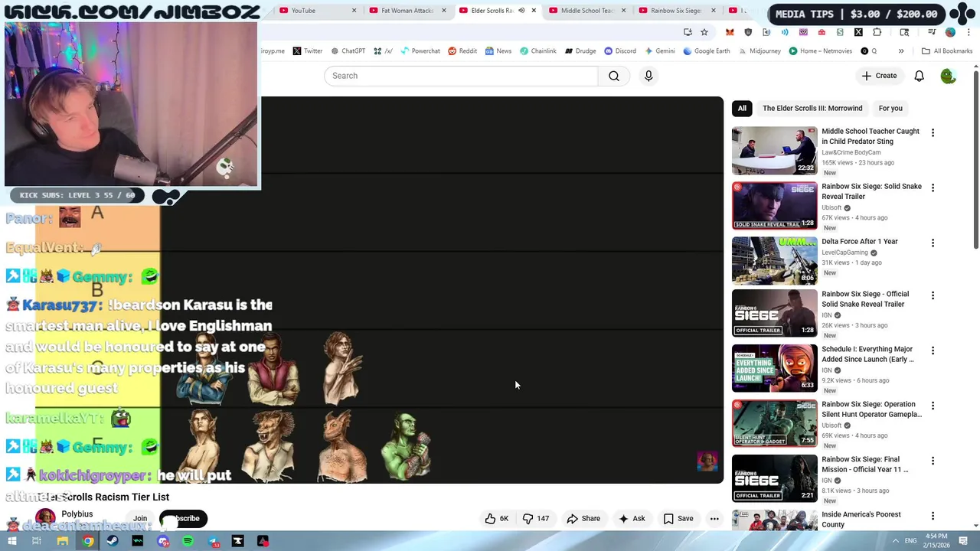This screenshot has width=980, height=551.
Task: Open the Polybius channel link
Action: click(77, 514)
